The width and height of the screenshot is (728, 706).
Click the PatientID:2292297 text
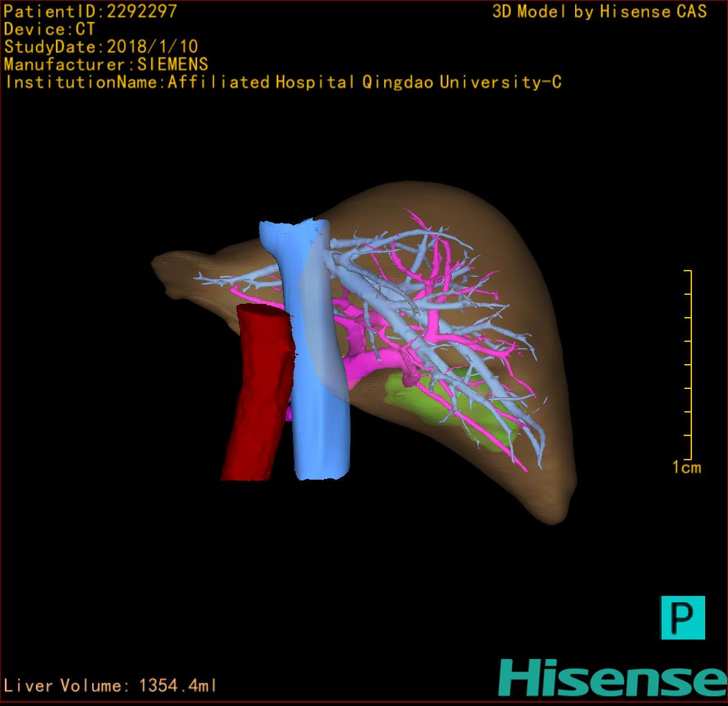(90, 11)
